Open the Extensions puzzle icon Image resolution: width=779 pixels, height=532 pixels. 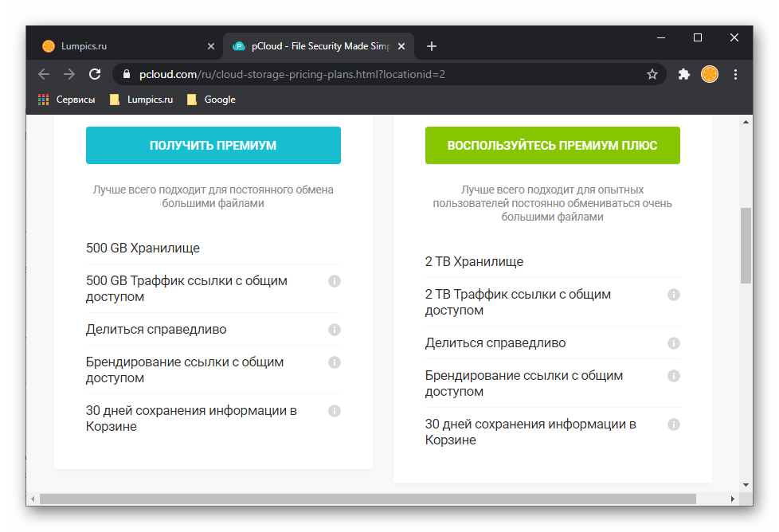(x=684, y=75)
